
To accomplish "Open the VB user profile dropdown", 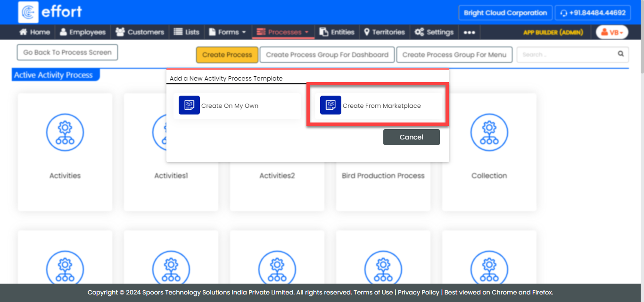I will (x=612, y=33).
